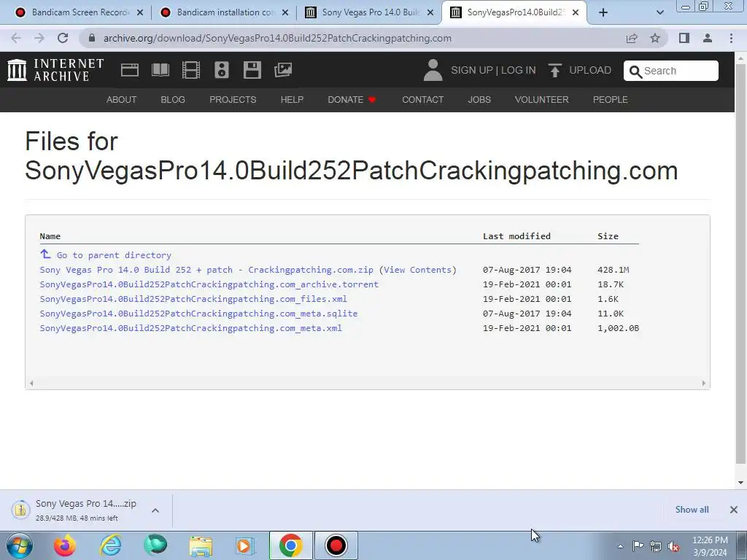Open the Audio speaker icon

[222, 70]
